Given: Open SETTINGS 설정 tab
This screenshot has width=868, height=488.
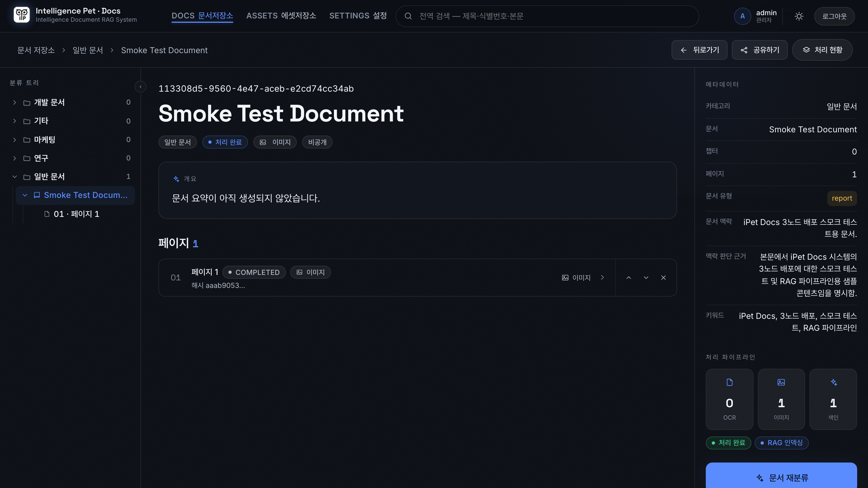Looking at the screenshot, I should [x=358, y=15].
